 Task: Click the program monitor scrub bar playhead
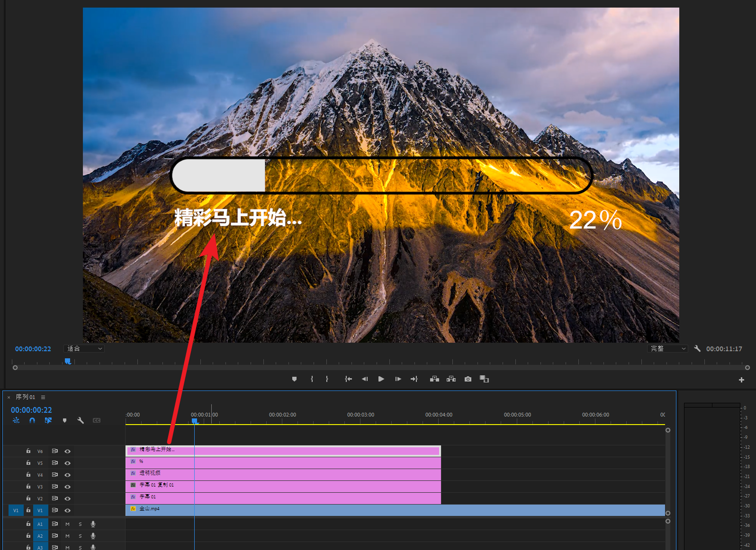[68, 361]
